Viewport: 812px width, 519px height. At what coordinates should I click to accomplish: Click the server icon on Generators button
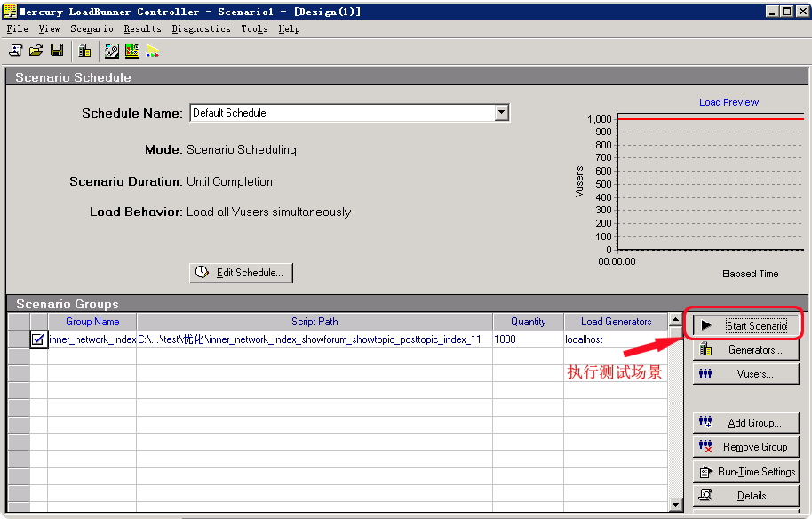coord(705,349)
